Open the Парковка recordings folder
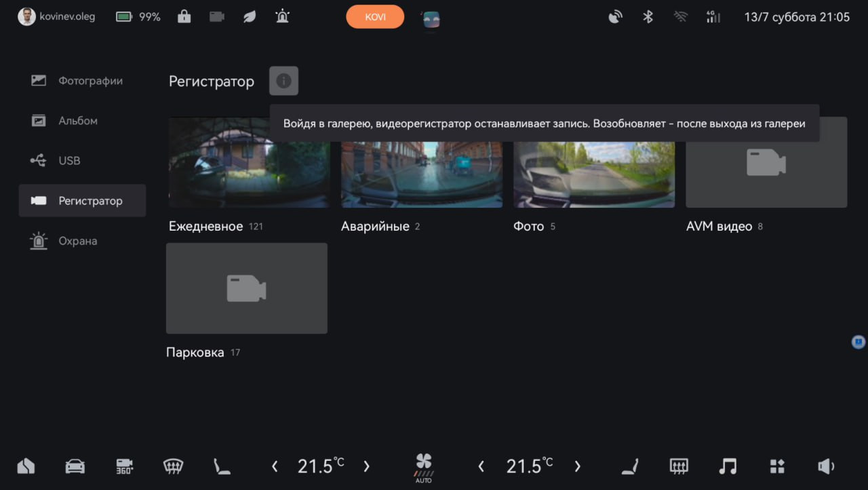 tap(246, 288)
